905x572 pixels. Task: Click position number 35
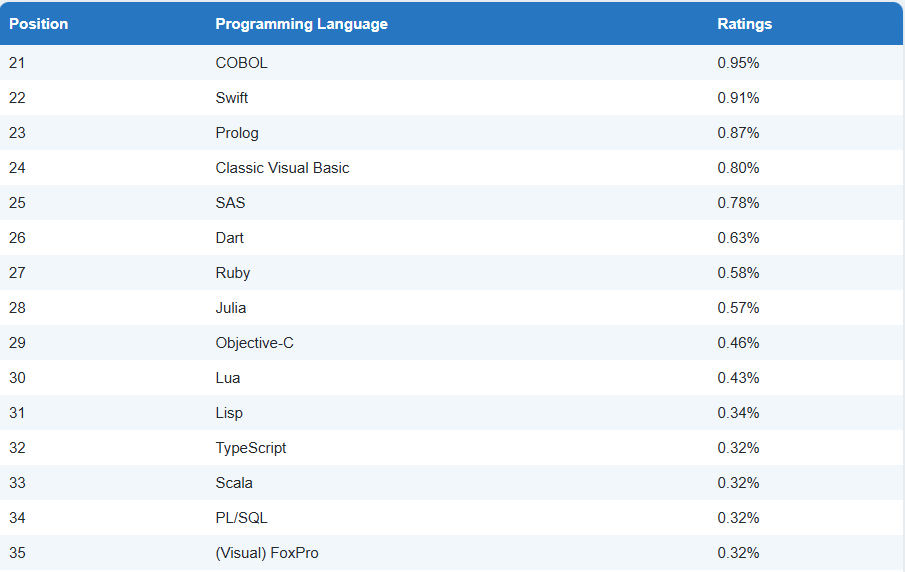(x=17, y=553)
